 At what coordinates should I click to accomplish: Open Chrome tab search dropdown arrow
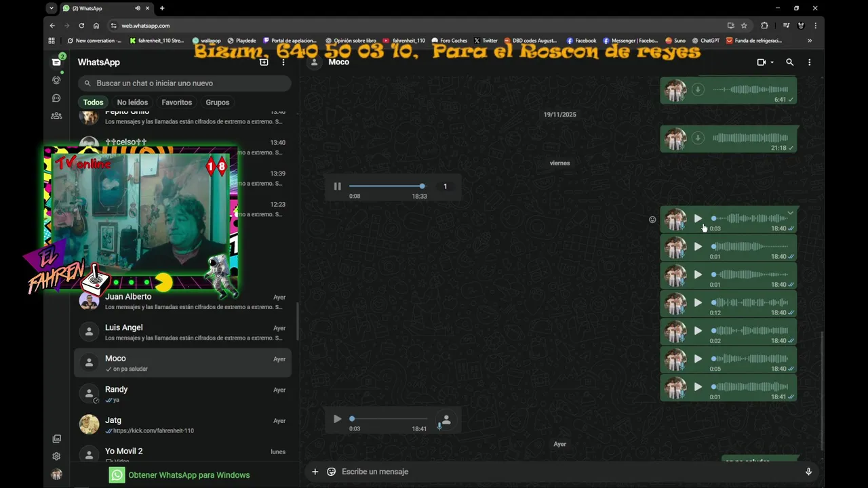click(x=51, y=8)
